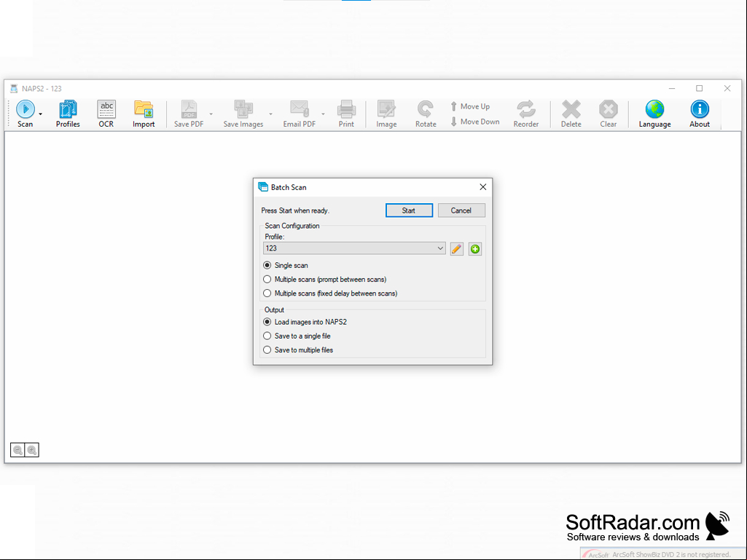Select Save to multiple files

[x=298, y=350]
